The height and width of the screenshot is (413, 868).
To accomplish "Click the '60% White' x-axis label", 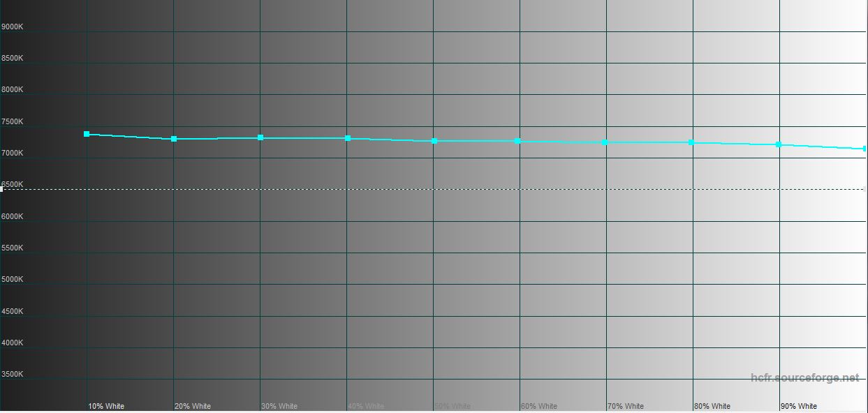I will click(x=539, y=406).
